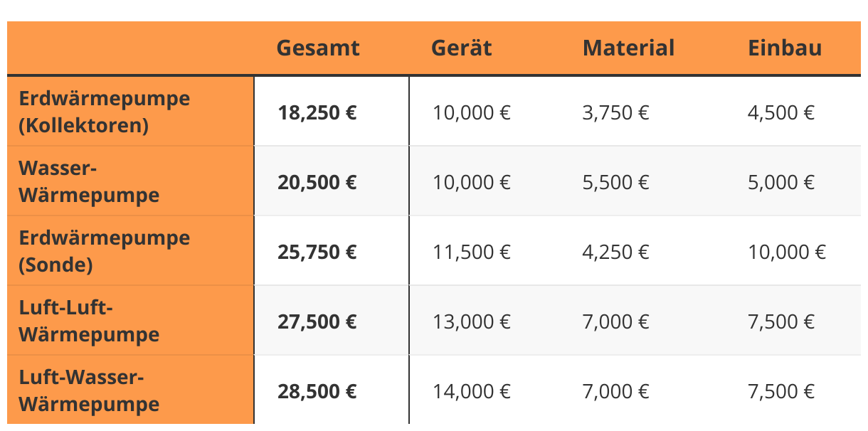This screenshot has width=868, height=431.
Task: Select the 3,750 € Material cell
Action: [615, 112]
